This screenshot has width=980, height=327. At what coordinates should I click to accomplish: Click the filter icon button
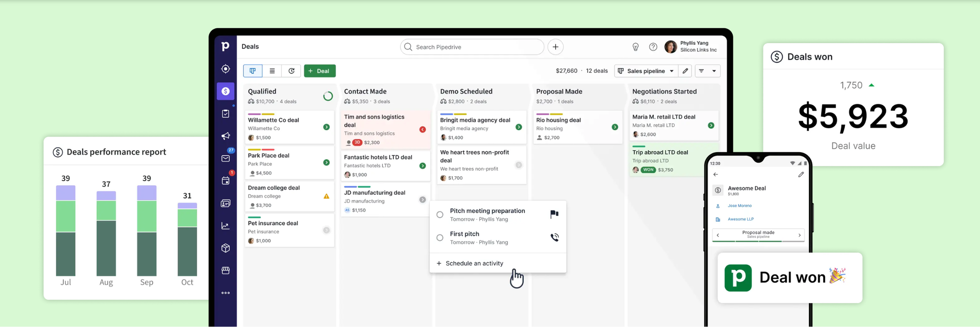[701, 71]
